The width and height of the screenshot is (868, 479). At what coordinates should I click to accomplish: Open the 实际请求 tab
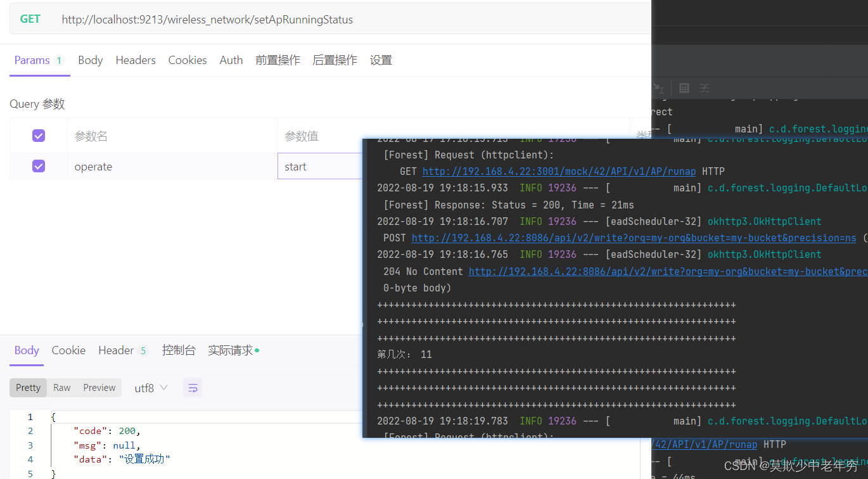pos(233,350)
